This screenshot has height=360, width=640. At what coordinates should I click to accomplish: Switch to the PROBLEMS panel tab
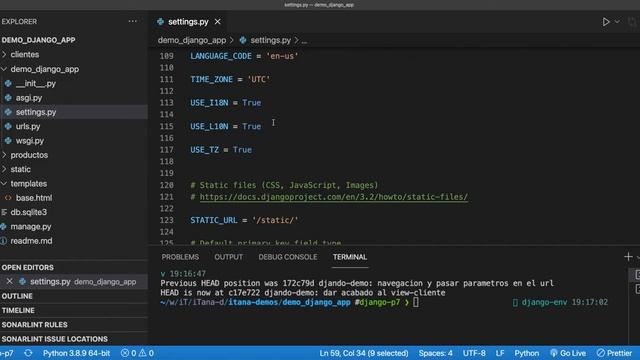point(180,257)
